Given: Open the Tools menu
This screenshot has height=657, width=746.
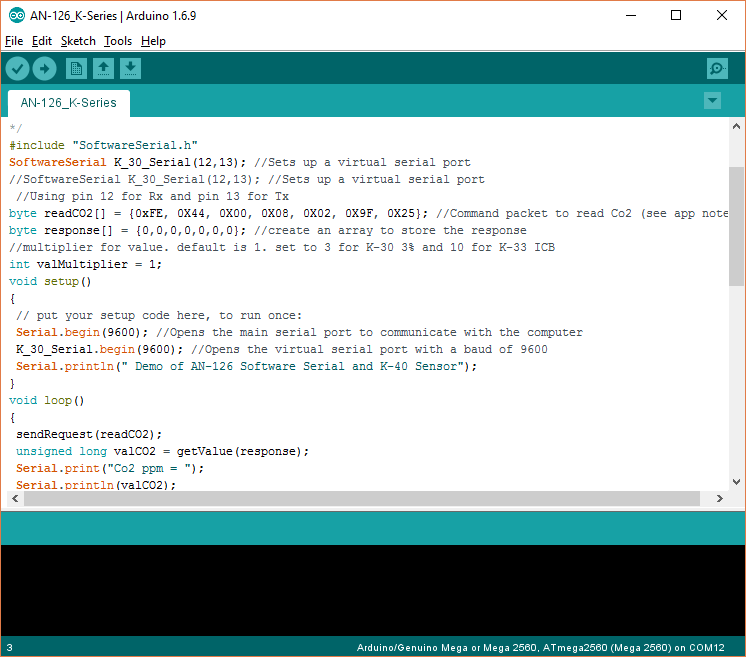Looking at the screenshot, I should click(x=118, y=41).
